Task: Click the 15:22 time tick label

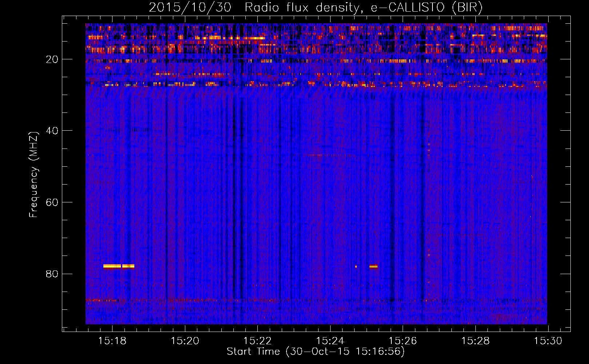Action: tap(258, 341)
